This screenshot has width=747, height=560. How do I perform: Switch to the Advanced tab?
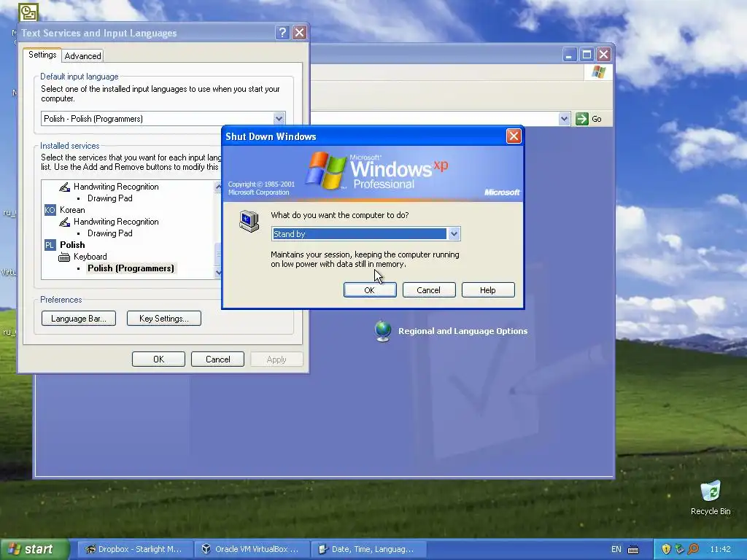(83, 55)
